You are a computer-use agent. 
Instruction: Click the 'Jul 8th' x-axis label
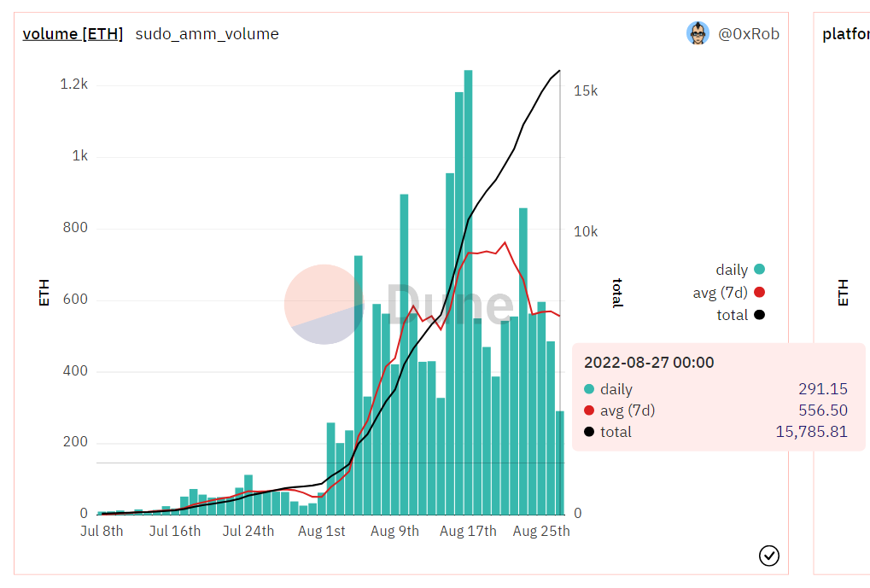(x=102, y=531)
